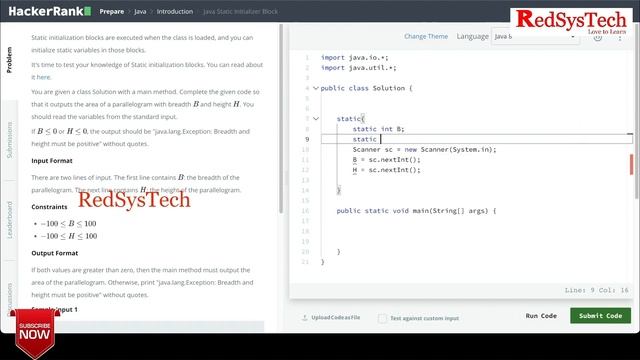The image size is (640, 360).
Task: Switch to the Submissions side tab
Action: [9, 140]
